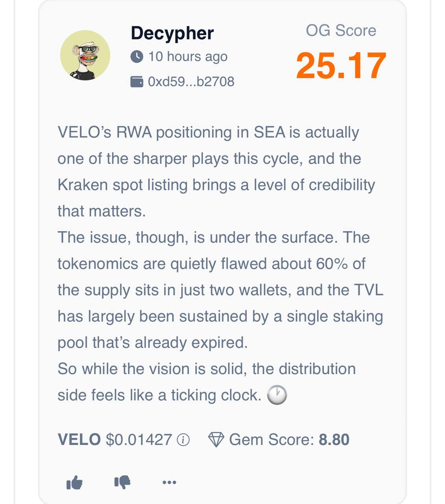Click the Gem Score label text
Screen dimensions: 445x504
click(x=271, y=439)
